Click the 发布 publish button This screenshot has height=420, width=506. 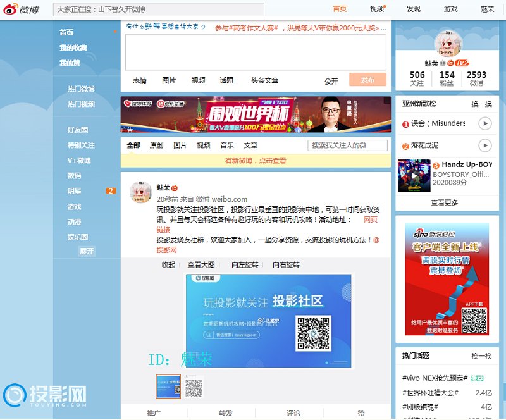[x=367, y=80]
